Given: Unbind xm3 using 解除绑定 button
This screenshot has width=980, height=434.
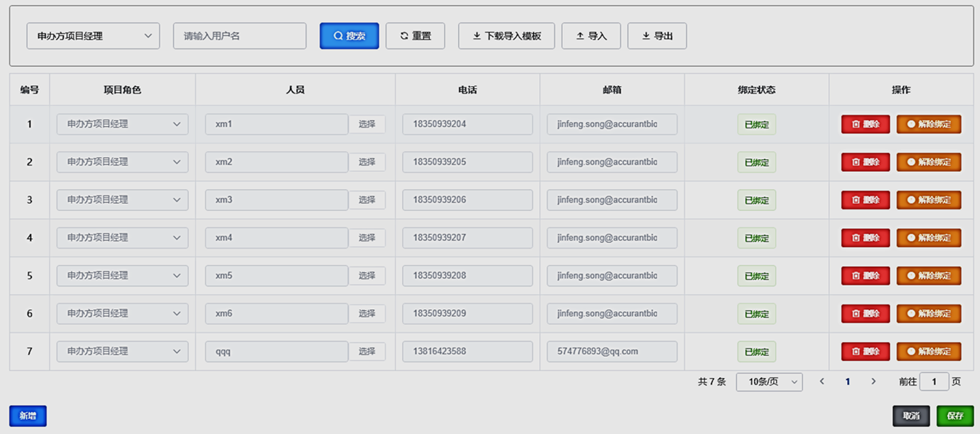Looking at the screenshot, I should tap(928, 200).
